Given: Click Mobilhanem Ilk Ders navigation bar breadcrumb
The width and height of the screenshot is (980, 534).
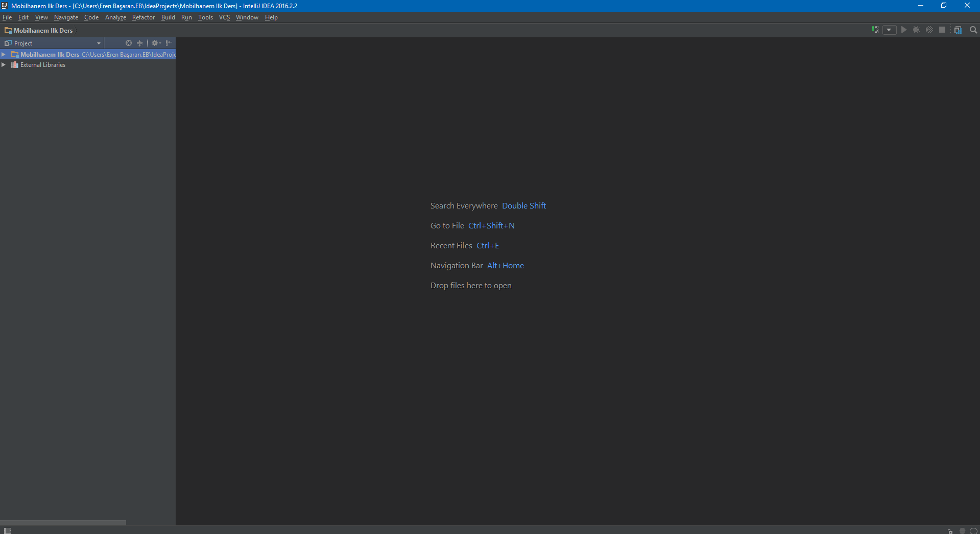Looking at the screenshot, I should pyautogui.click(x=39, y=31).
